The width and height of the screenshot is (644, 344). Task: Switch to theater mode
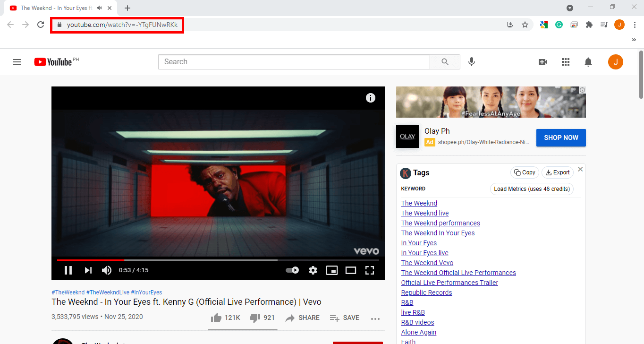point(350,270)
